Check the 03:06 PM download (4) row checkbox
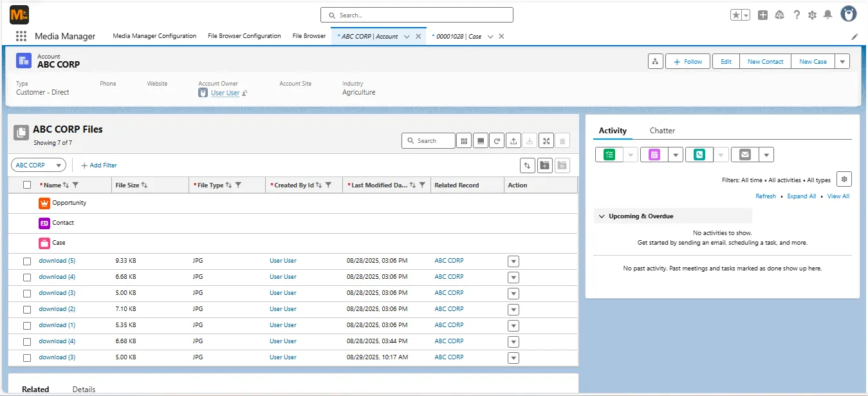The width and height of the screenshot is (868, 396). point(27,278)
